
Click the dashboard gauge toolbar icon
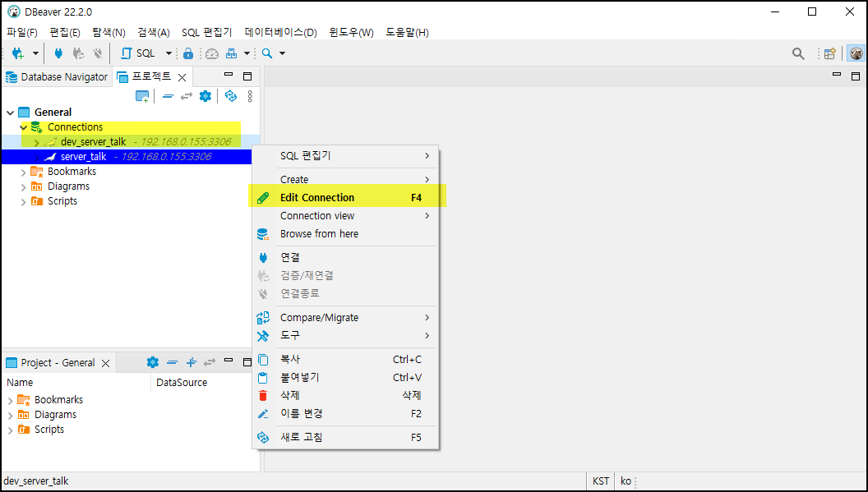click(212, 53)
